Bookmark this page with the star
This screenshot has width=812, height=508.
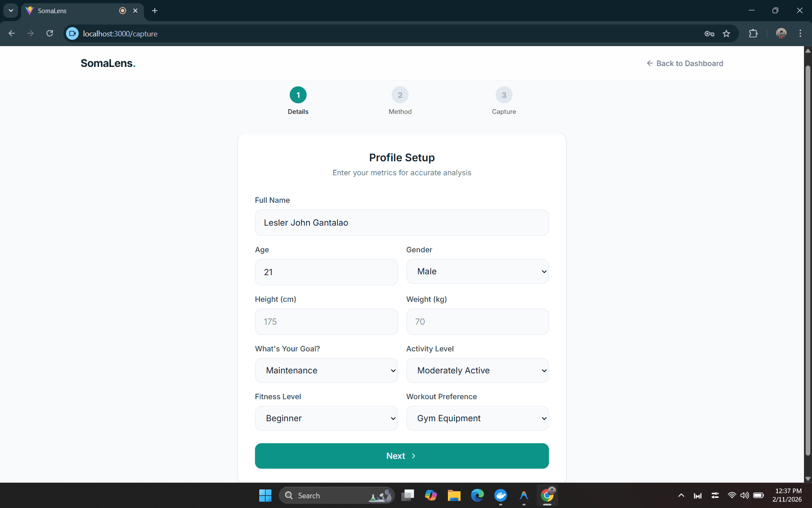[x=726, y=33]
